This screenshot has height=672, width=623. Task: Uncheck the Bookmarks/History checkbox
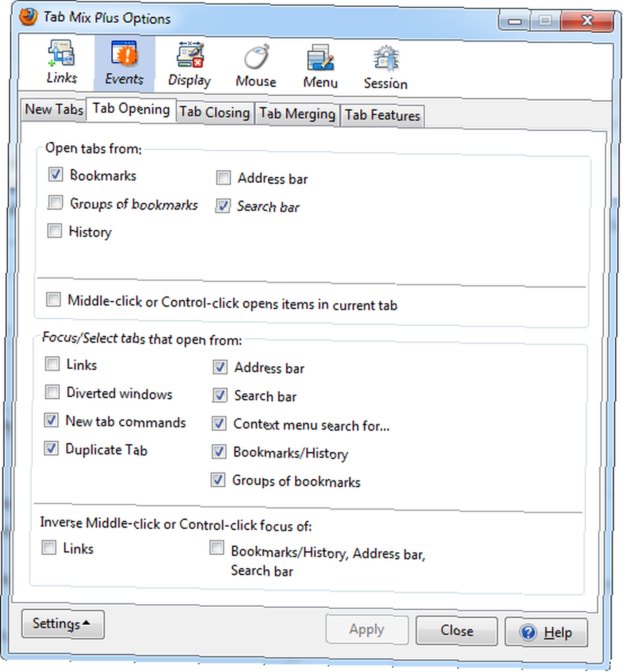point(218,452)
